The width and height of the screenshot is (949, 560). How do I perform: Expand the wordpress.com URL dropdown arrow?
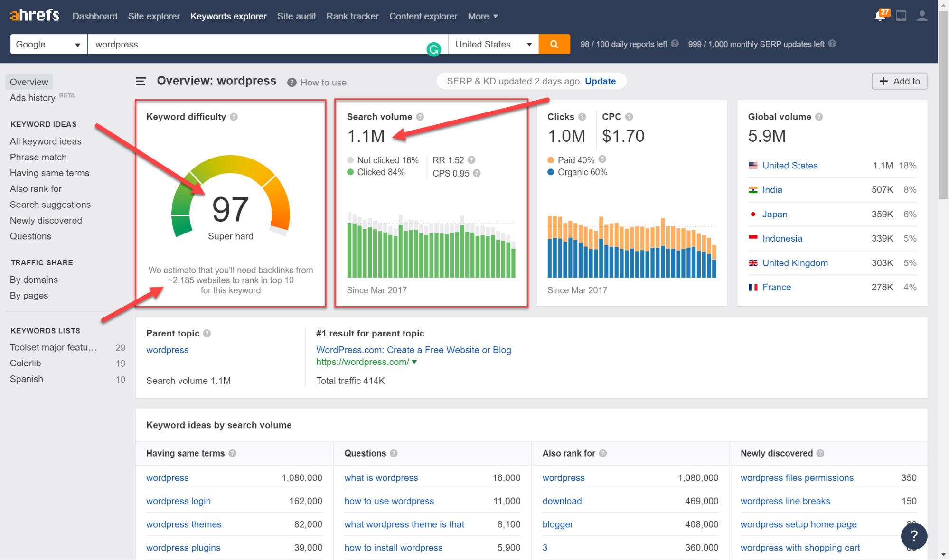click(414, 362)
